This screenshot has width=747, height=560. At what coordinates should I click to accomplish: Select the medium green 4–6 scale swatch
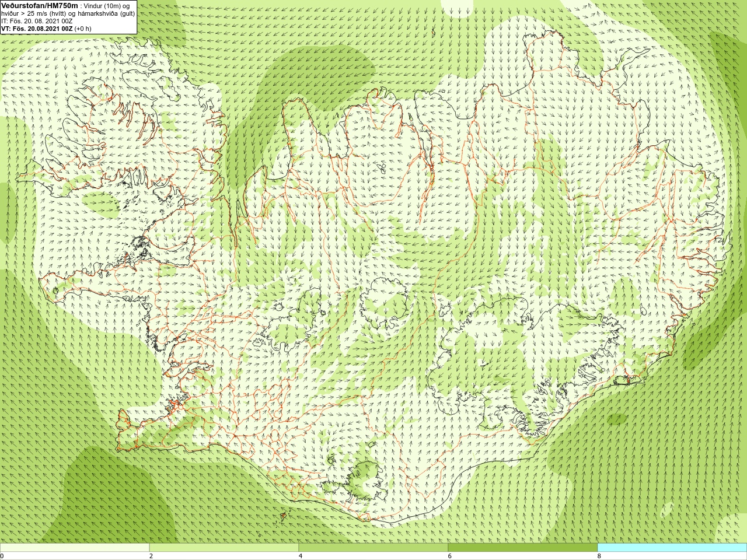[x=373, y=548]
